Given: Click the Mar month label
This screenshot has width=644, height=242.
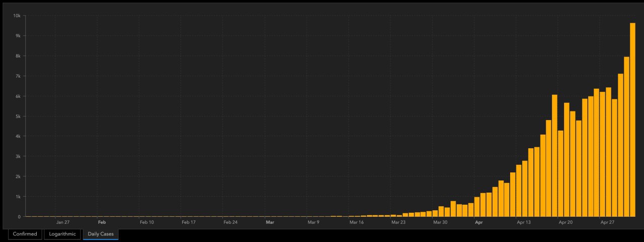Looking at the screenshot, I should click(270, 222).
